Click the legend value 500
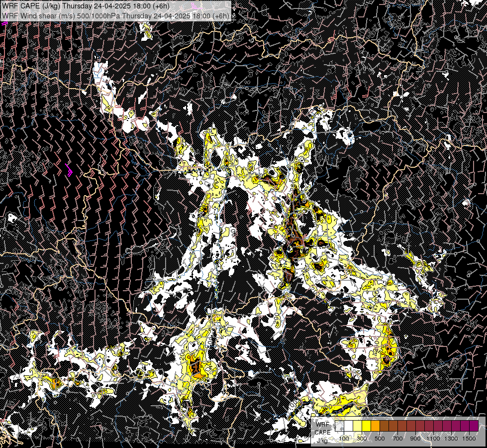 click(x=380, y=439)
